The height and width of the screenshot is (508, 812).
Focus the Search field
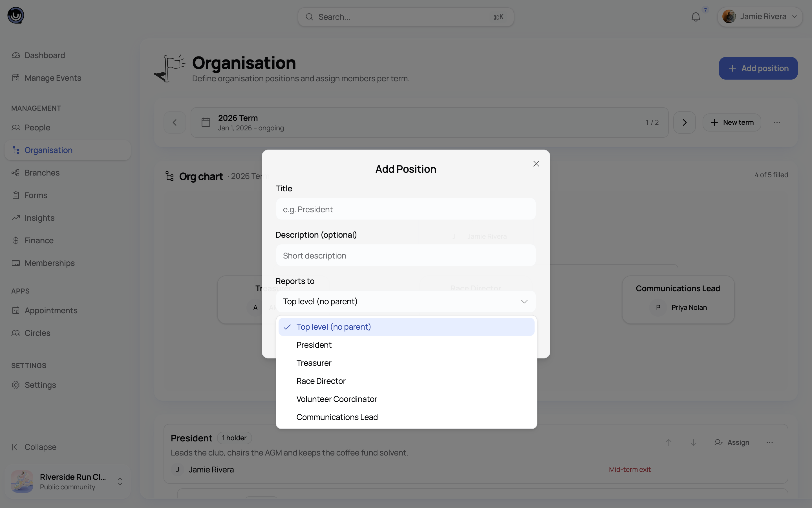click(x=406, y=17)
